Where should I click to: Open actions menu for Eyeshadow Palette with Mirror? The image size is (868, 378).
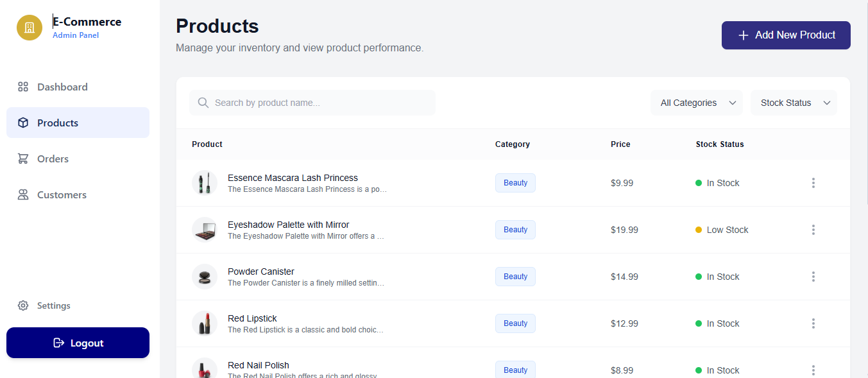[813, 230]
